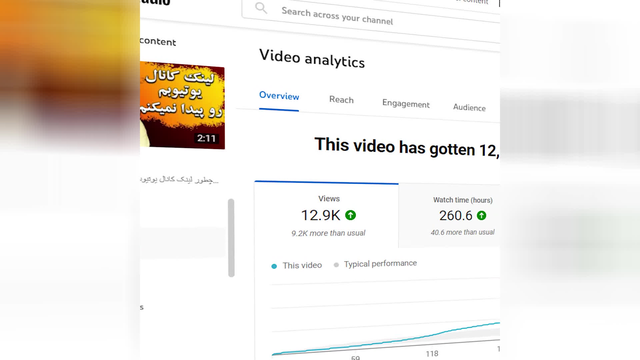This screenshot has height=360, width=640.
Task: Click the This video legend dot
Action: (274, 266)
